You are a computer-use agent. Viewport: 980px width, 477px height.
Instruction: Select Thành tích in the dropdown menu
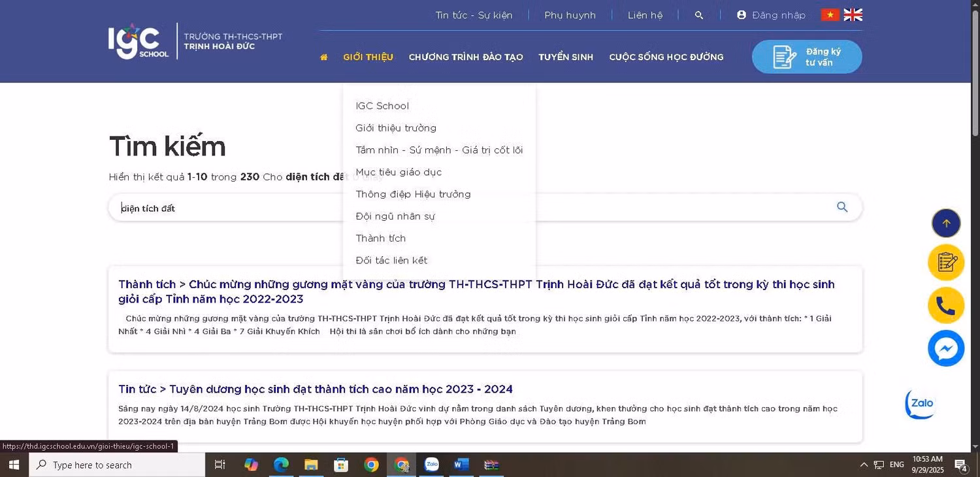381,238
